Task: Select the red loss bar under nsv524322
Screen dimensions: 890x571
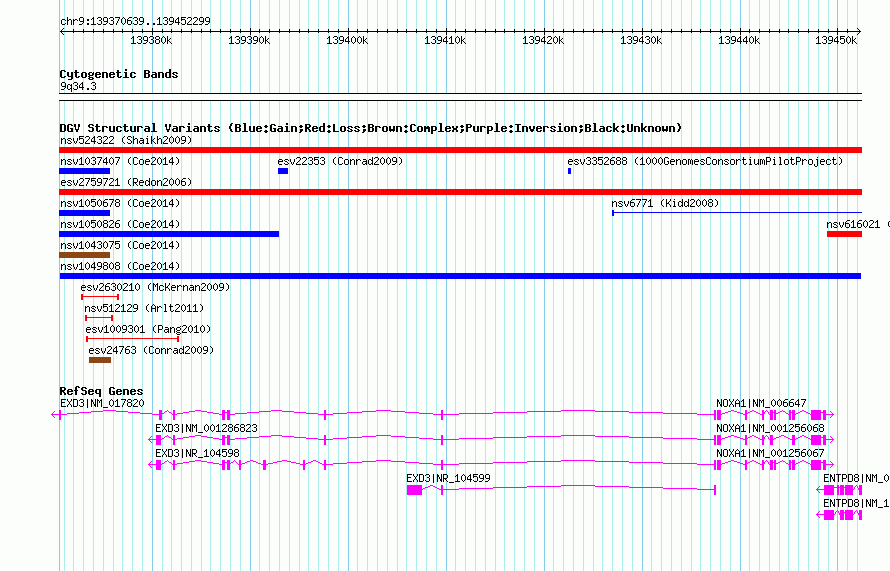Action: pos(460,150)
